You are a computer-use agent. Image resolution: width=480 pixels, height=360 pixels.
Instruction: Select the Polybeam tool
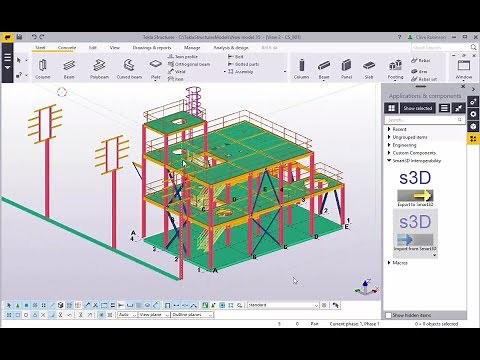[x=99, y=69]
